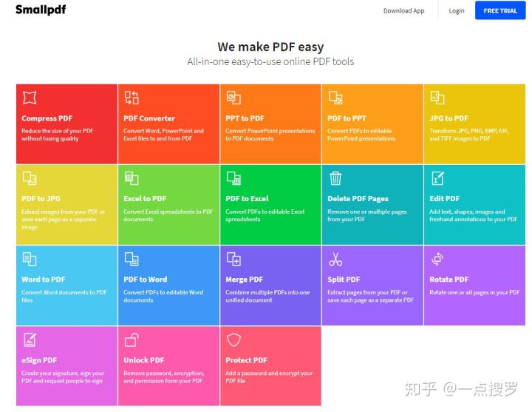The width and height of the screenshot is (532, 412).
Task: Click the Word to PDF description text
Action: pyautogui.click(x=64, y=296)
